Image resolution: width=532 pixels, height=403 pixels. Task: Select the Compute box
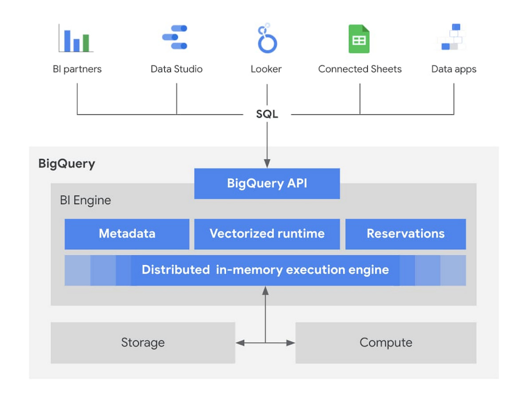point(386,343)
